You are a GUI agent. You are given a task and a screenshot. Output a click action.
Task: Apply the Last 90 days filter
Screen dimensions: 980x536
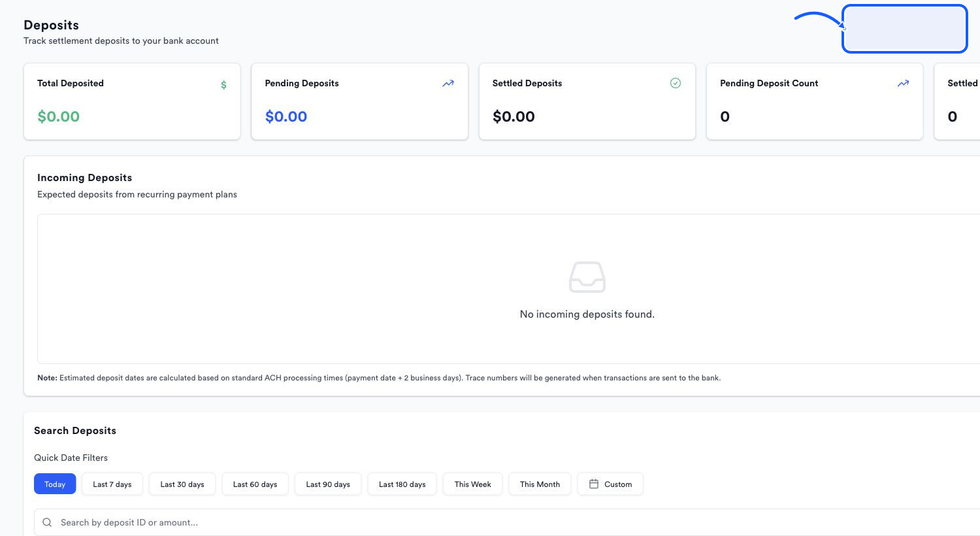328,484
